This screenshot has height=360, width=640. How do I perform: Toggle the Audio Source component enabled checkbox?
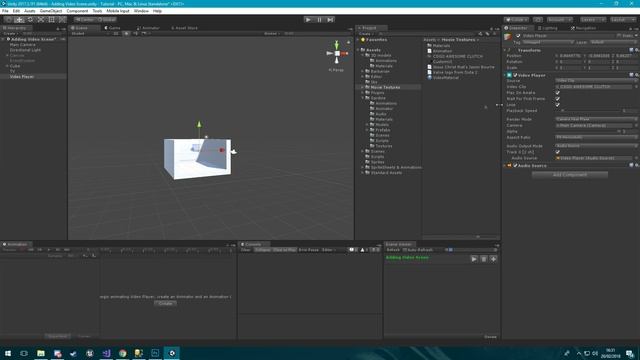click(515, 165)
